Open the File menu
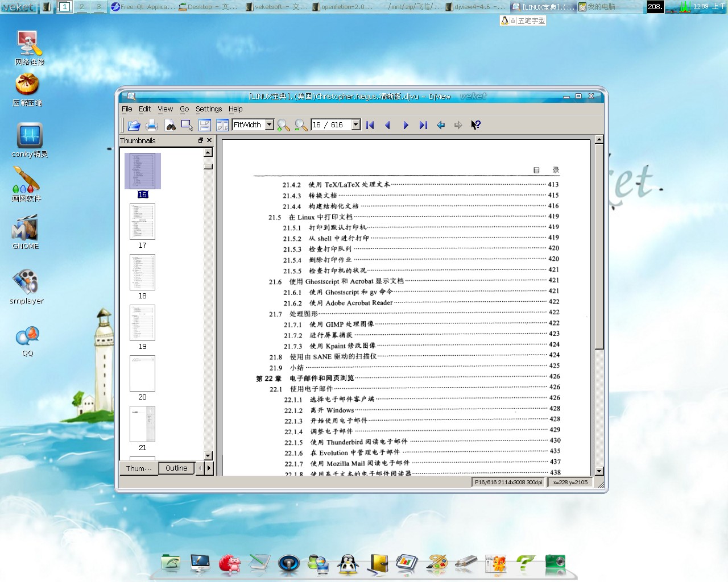Screen dimensions: 728x582 click(x=127, y=109)
